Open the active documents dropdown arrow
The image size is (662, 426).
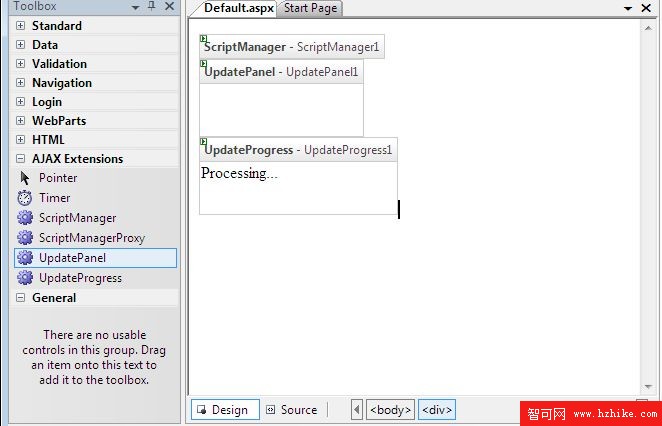pyautogui.click(x=628, y=8)
